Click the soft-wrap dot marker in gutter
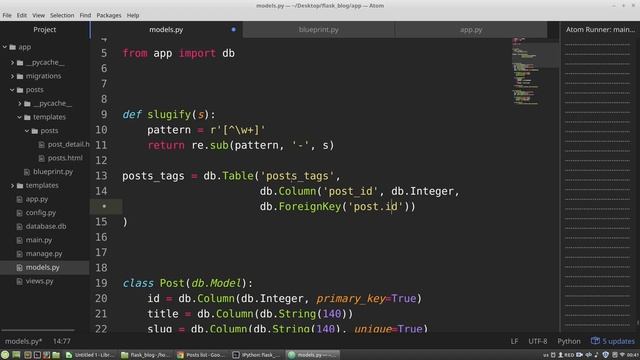The height and width of the screenshot is (360, 640). click(104, 206)
